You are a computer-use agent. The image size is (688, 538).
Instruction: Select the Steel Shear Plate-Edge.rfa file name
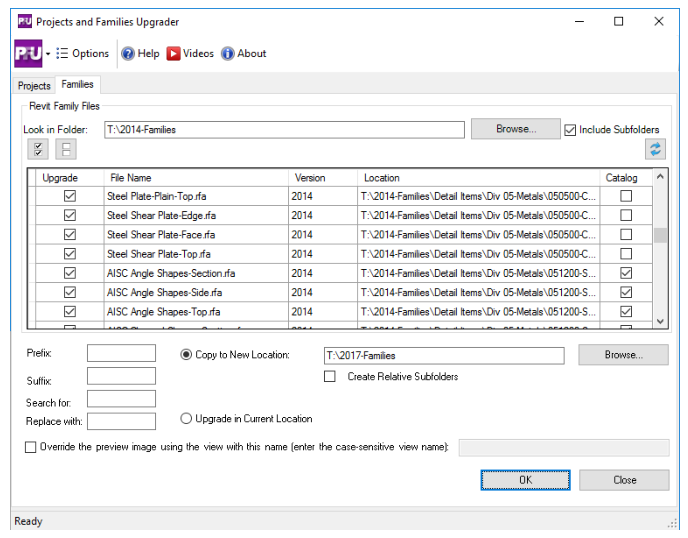coord(161,215)
